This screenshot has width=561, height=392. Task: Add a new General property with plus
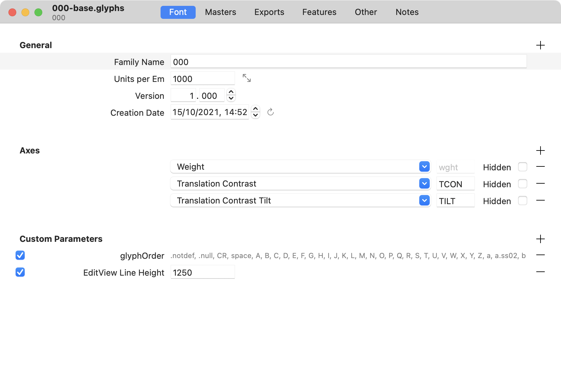pos(540,45)
